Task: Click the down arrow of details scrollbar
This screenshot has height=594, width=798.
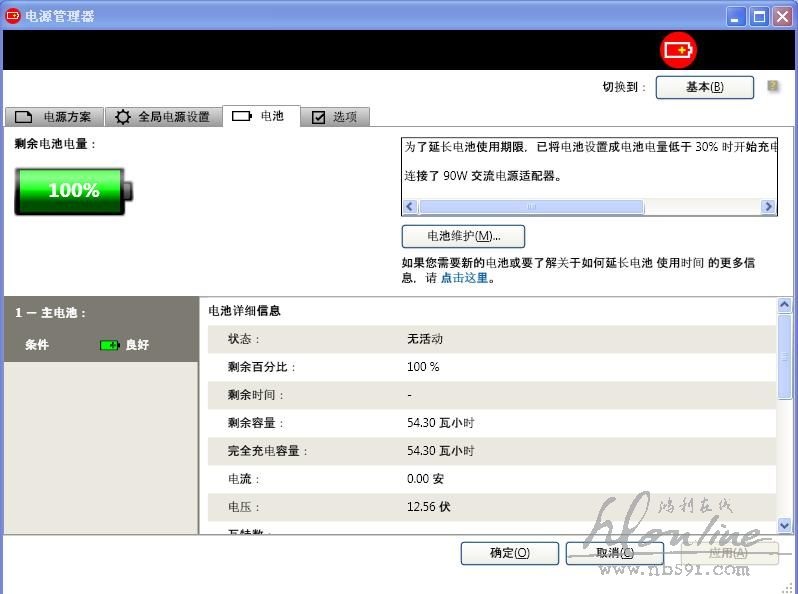Action: [784, 524]
